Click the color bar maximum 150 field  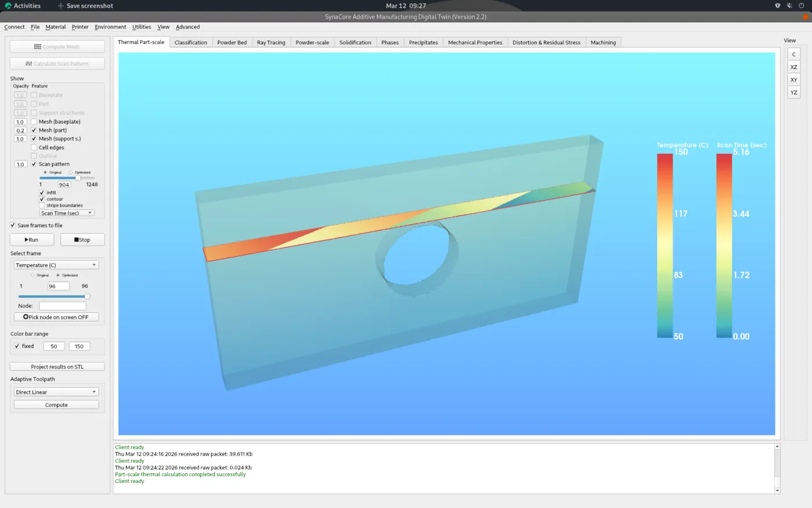(79, 346)
